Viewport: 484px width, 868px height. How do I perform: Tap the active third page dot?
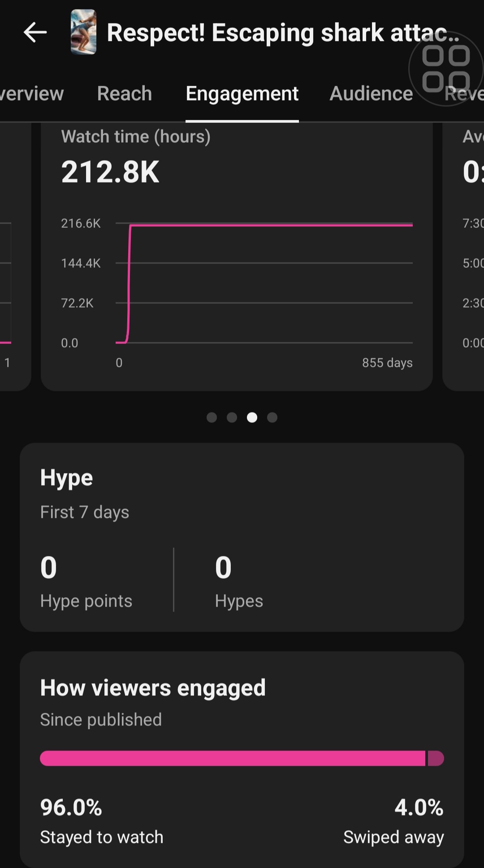[252, 417]
